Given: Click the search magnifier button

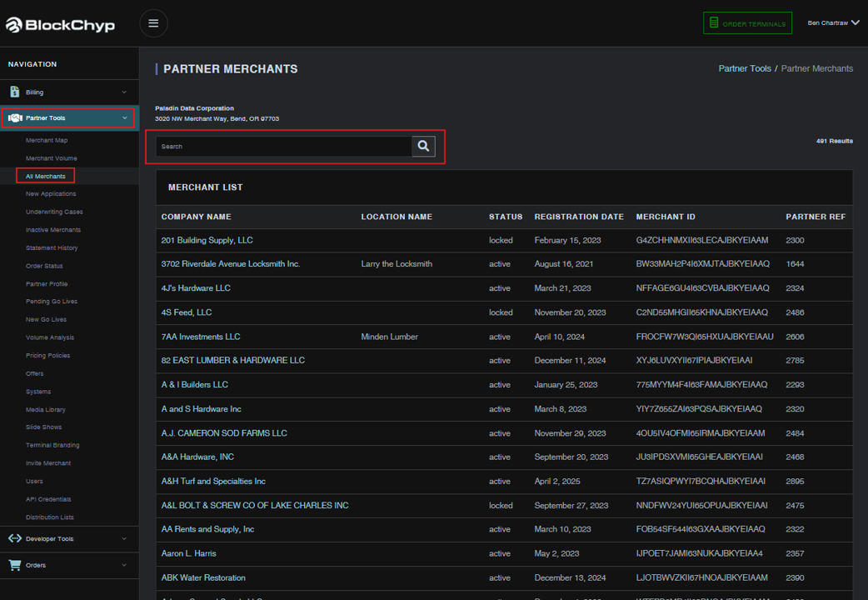Looking at the screenshot, I should pyautogui.click(x=423, y=147).
